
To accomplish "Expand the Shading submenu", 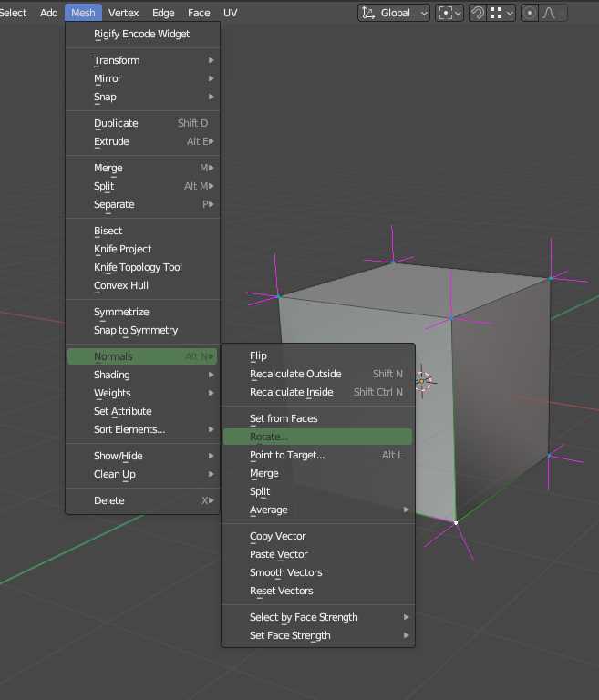I will tap(142, 375).
